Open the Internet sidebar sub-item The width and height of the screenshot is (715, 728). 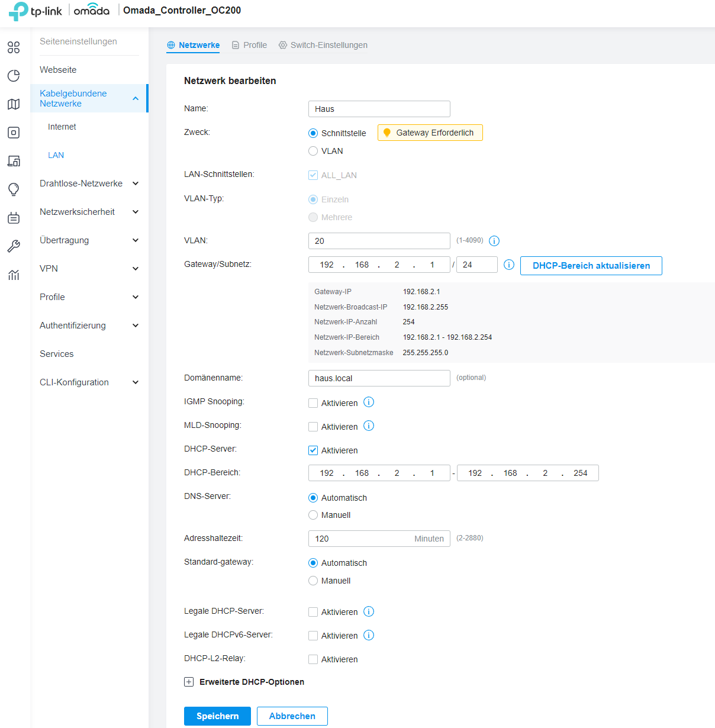62,127
